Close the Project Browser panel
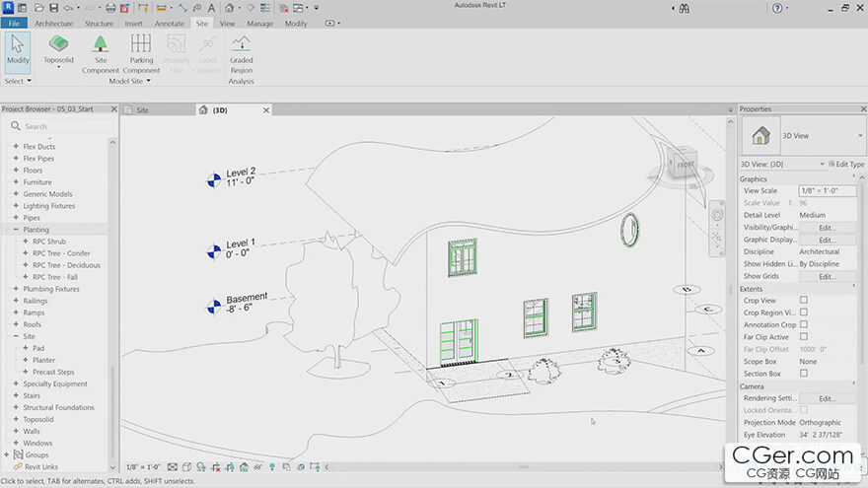This screenshot has width=868, height=488. coord(114,109)
